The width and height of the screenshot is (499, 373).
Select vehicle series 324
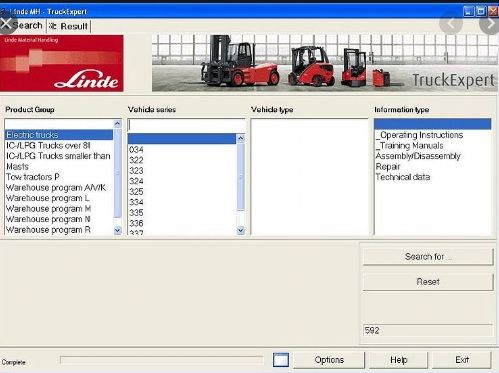tap(182, 181)
